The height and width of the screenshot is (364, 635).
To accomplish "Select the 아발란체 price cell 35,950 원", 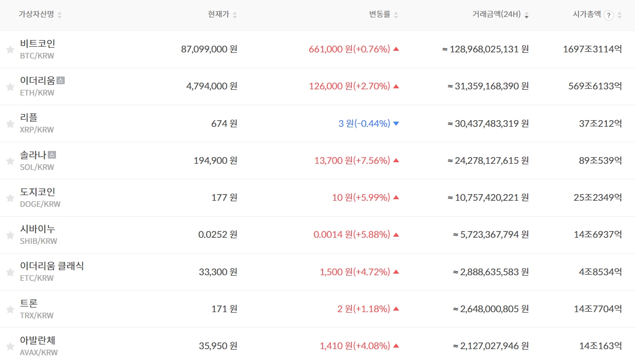I will tap(218, 346).
